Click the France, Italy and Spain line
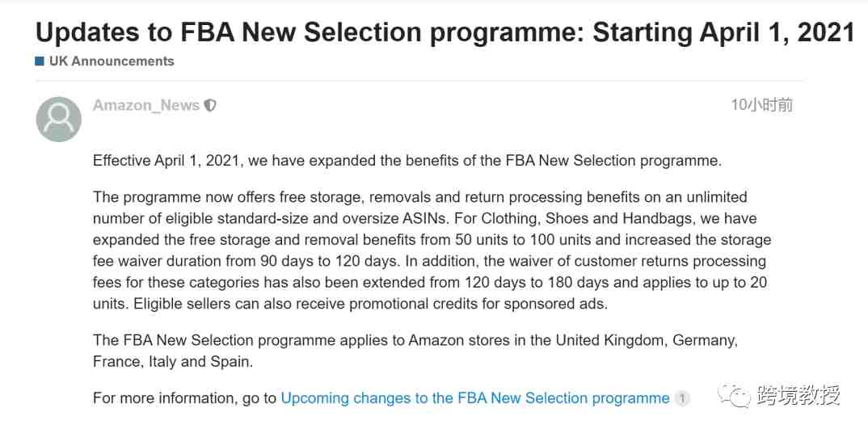Viewport: 868px width, 433px height. tap(173, 362)
